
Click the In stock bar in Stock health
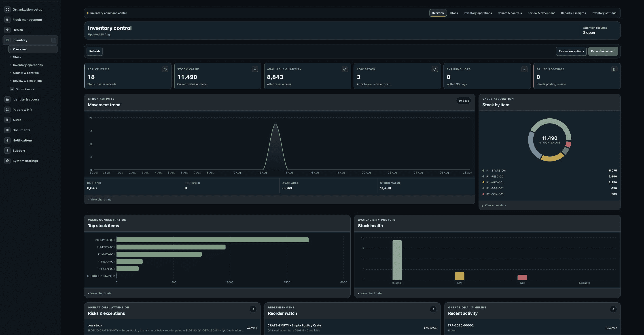[397, 260]
